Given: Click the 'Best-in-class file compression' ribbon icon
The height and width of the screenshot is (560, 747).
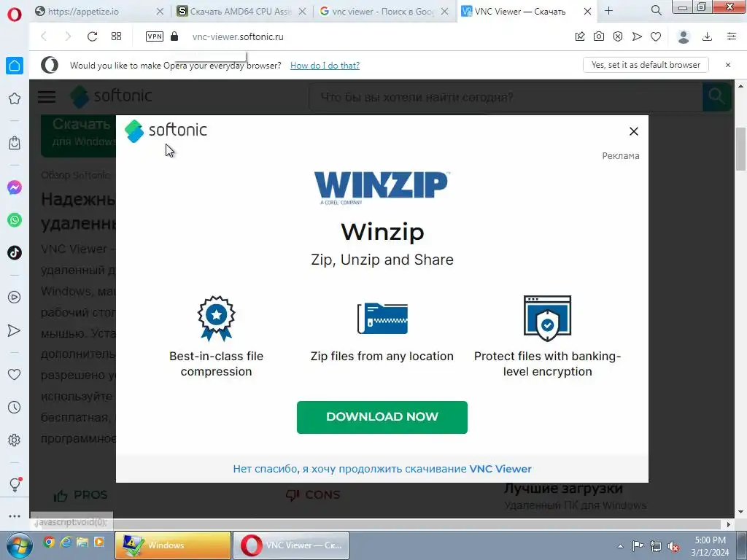Looking at the screenshot, I should [216, 318].
